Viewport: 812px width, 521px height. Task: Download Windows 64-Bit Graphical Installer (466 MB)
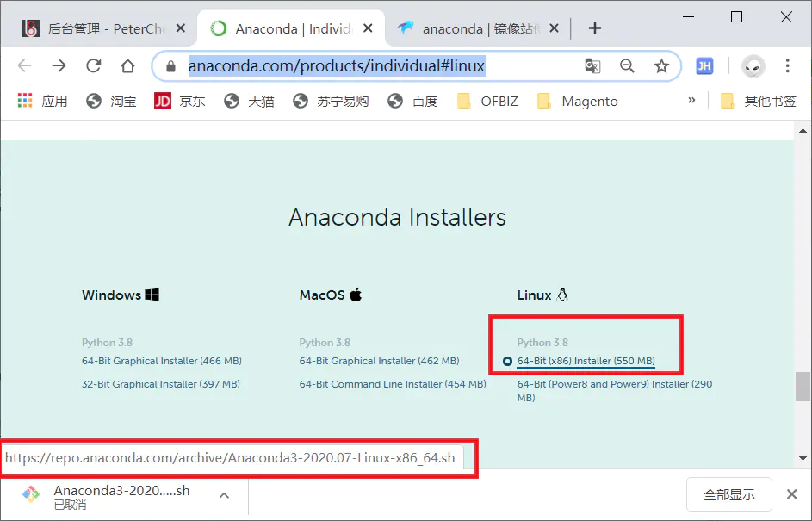(x=162, y=361)
